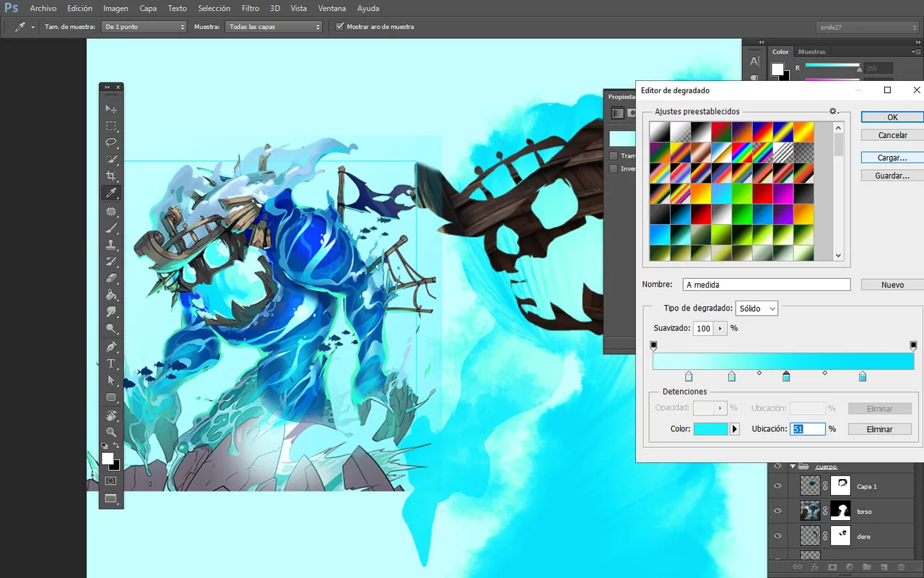The width and height of the screenshot is (924, 578).
Task: Toggle the Tramado checkbox in Properties panel
Action: pyautogui.click(x=614, y=155)
